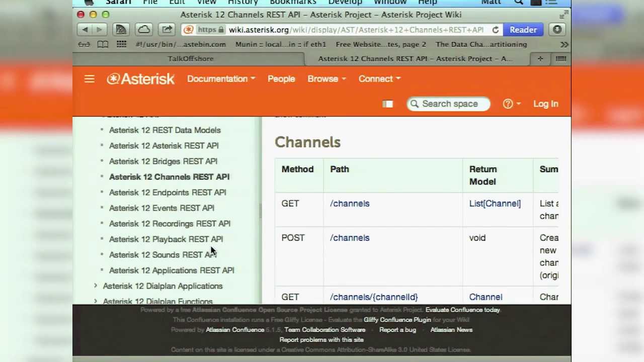The width and height of the screenshot is (644, 362).
Task: Open the Bookmarks menu
Action: click(293, 3)
